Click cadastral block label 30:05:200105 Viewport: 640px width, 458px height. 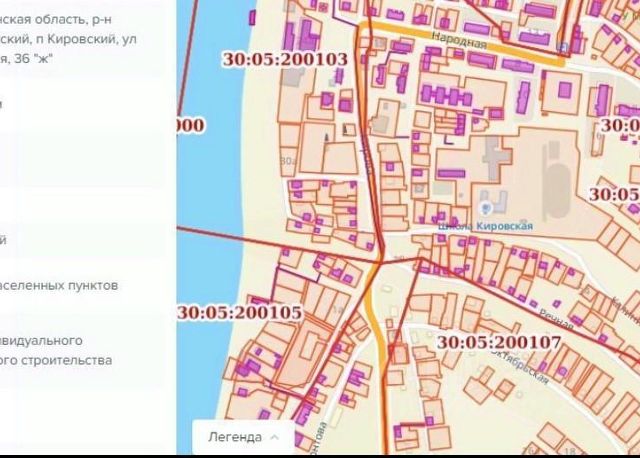(x=240, y=313)
